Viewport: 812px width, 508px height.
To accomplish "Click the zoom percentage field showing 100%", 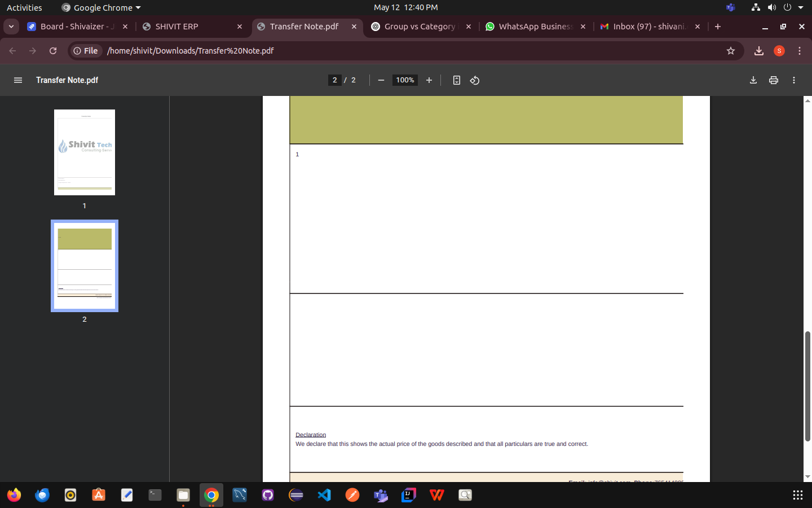I will (405, 80).
